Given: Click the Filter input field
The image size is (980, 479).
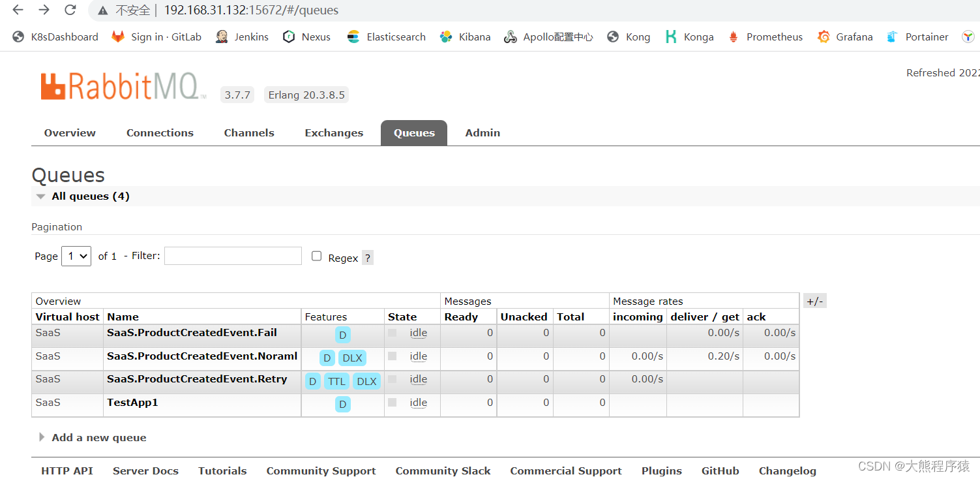Looking at the screenshot, I should click(233, 255).
